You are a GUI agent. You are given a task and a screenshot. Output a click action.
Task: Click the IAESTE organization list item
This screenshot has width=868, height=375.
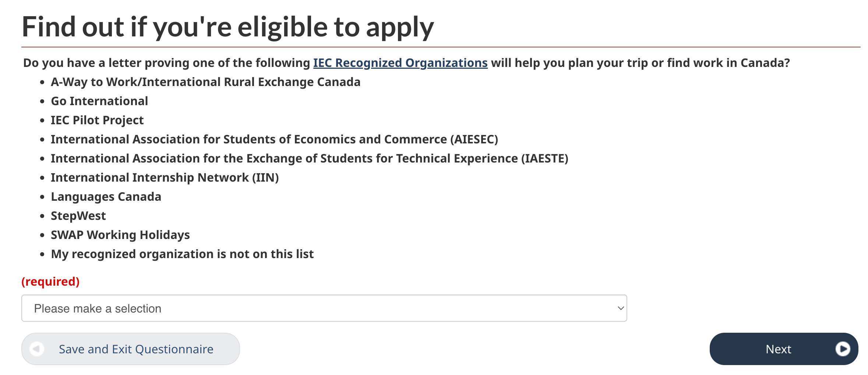(x=309, y=158)
